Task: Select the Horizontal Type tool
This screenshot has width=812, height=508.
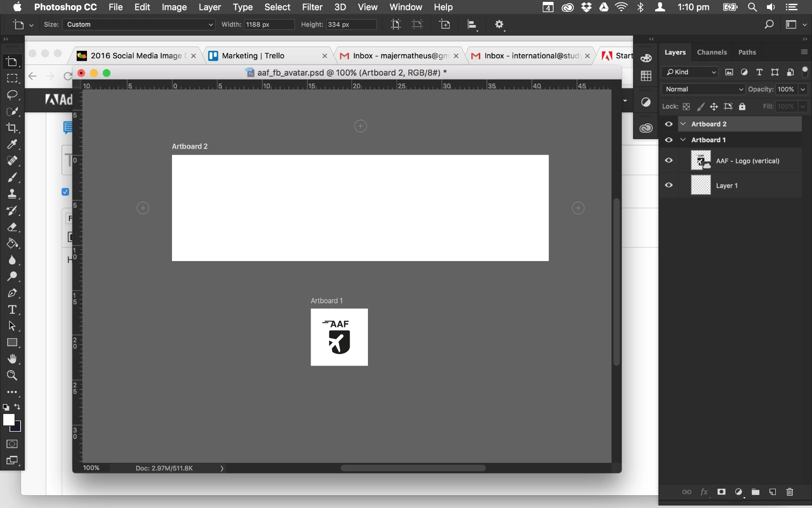Action: click(12, 310)
